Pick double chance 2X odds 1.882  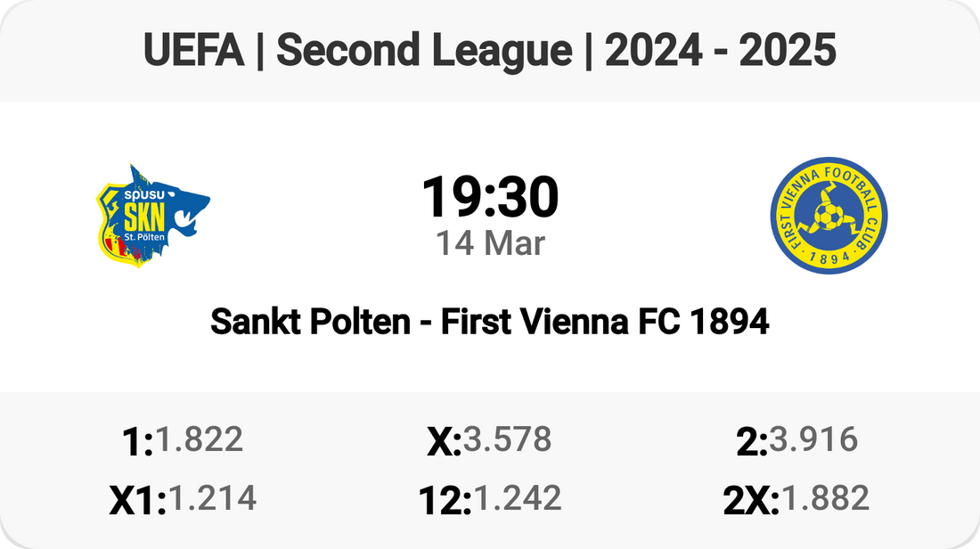pyautogui.click(x=824, y=498)
